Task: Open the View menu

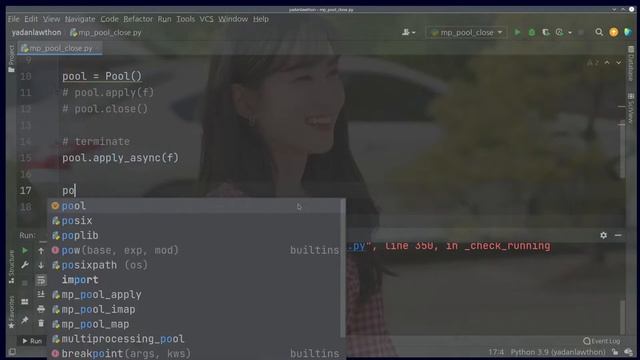Action: [51, 19]
